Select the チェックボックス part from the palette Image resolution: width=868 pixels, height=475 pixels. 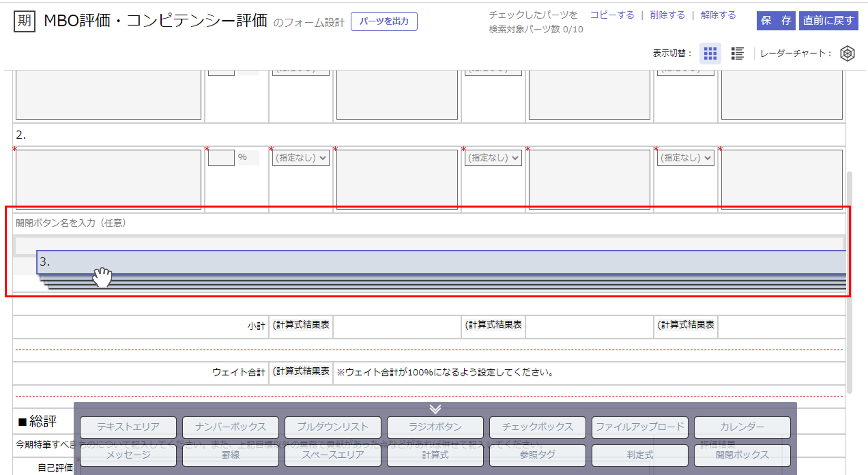tap(537, 427)
